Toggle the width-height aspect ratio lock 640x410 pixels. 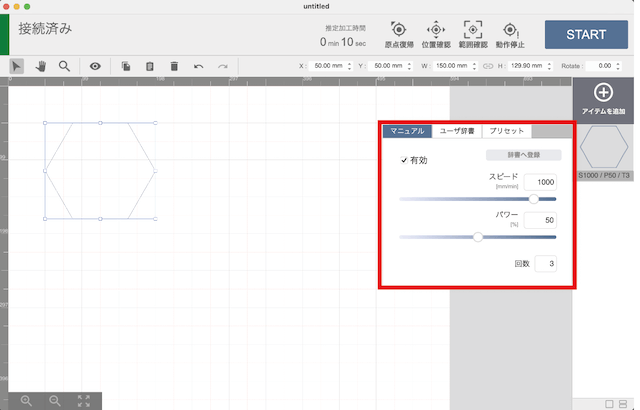[488, 66]
